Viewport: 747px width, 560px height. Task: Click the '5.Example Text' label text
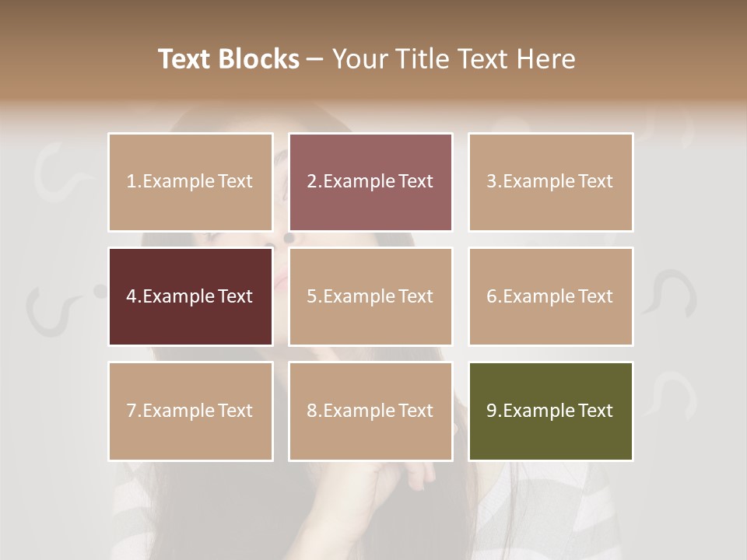pyautogui.click(x=370, y=296)
